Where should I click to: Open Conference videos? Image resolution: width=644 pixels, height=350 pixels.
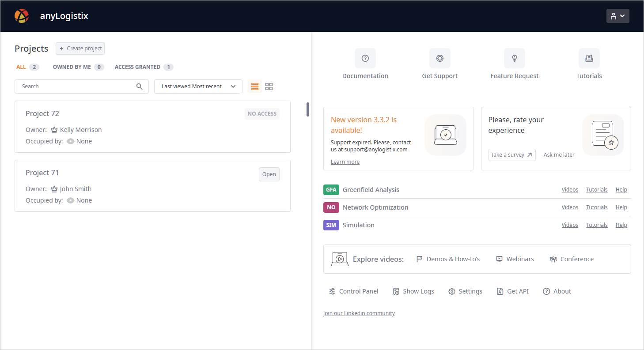tap(572, 259)
